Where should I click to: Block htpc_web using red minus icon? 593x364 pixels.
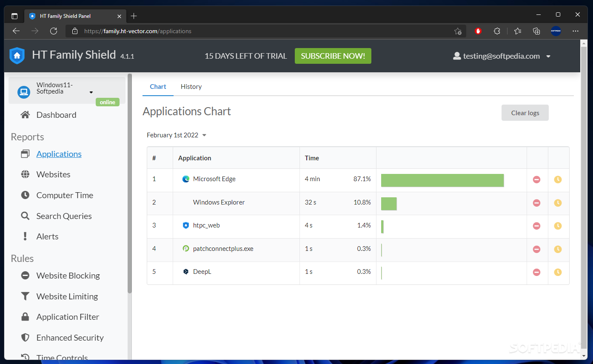536,226
